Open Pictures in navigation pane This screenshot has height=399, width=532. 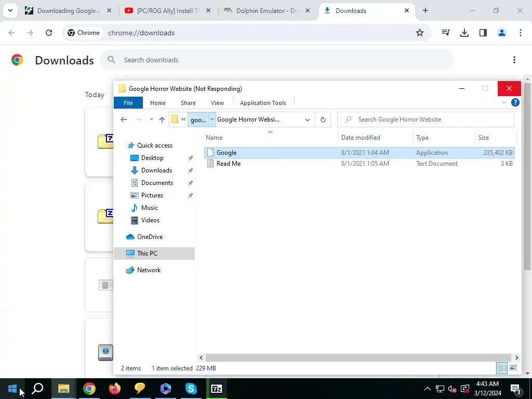tap(152, 195)
